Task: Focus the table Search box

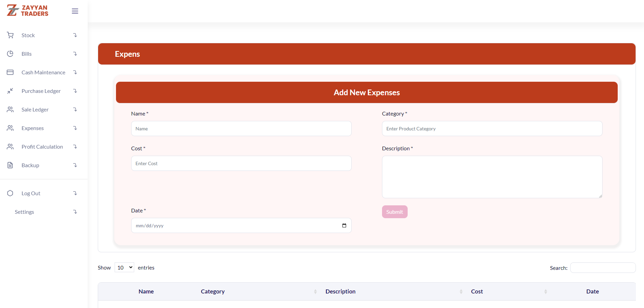Action: [x=603, y=268]
